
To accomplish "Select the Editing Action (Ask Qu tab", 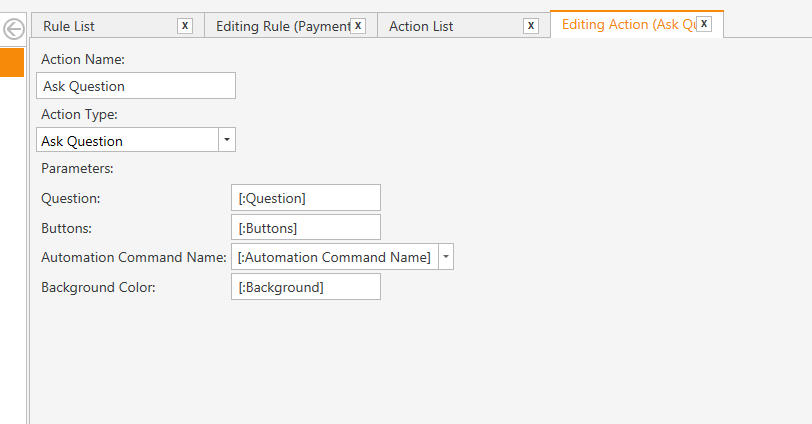I will click(629, 24).
